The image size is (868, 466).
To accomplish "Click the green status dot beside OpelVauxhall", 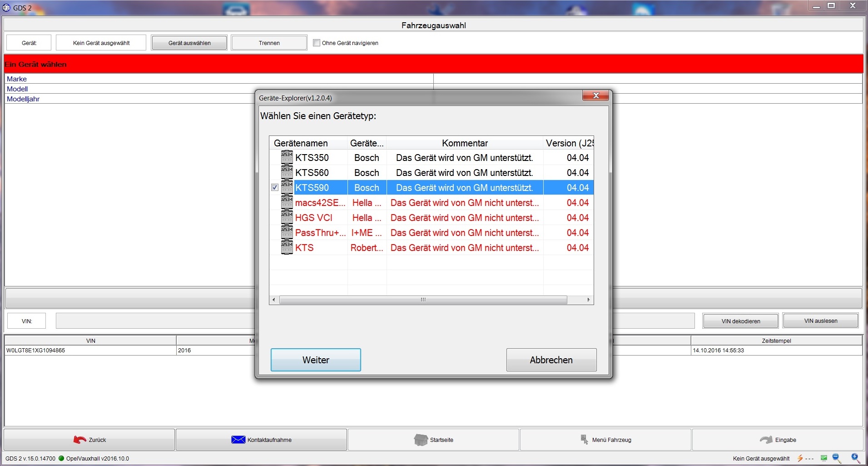I will (61, 458).
